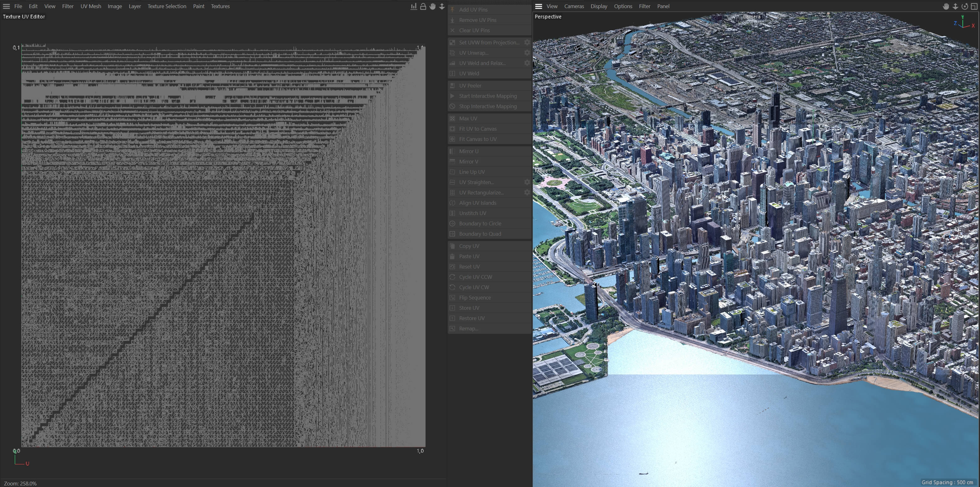The height and width of the screenshot is (487, 980).
Task: Click the viewport rotate camera icon
Action: pos(965,7)
